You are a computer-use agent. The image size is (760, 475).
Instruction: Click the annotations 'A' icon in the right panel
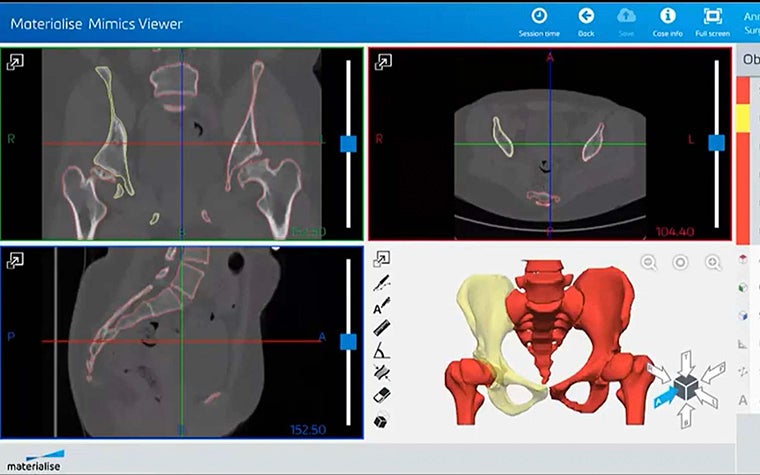743,400
